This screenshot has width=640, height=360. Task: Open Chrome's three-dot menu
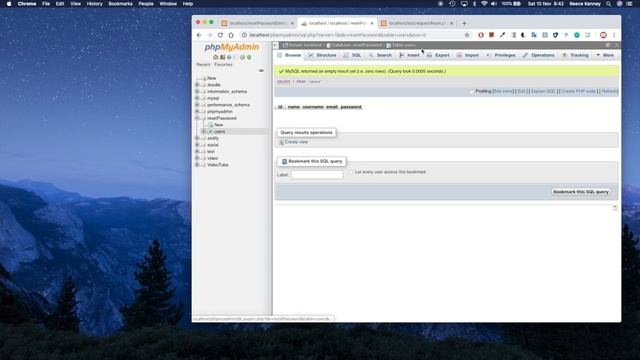[x=614, y=35]
